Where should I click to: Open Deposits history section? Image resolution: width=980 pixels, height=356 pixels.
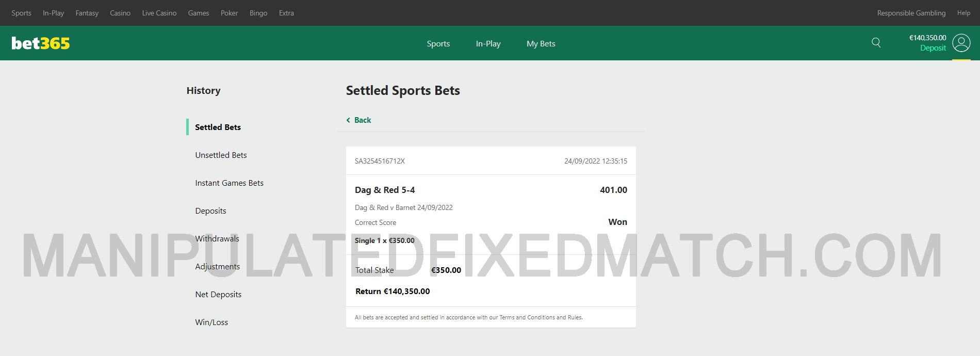[210, 211]
